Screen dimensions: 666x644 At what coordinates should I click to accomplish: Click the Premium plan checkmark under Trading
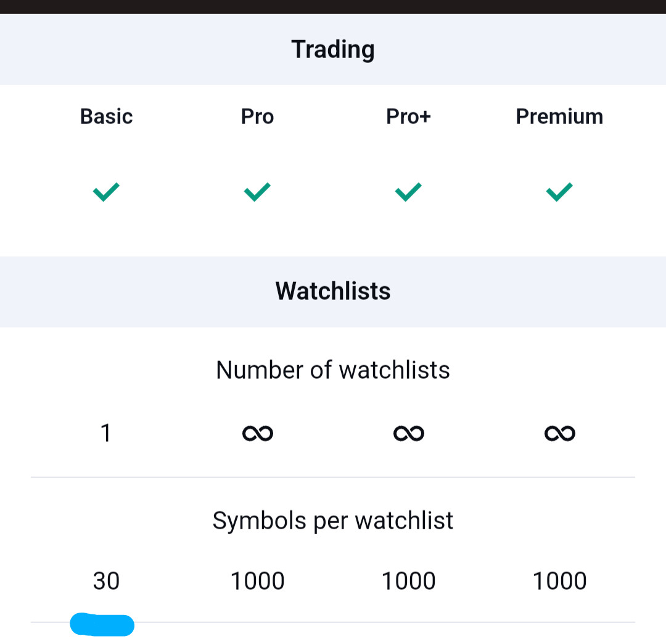click(559, 192)
